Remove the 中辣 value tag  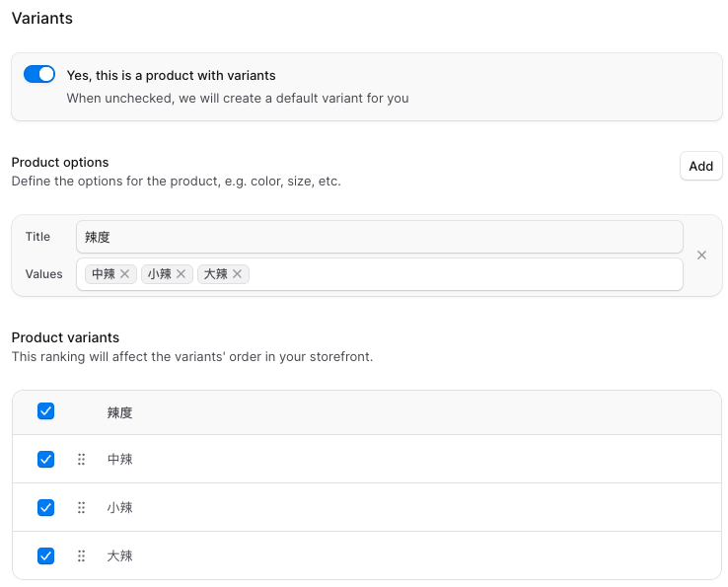point(125,274)
